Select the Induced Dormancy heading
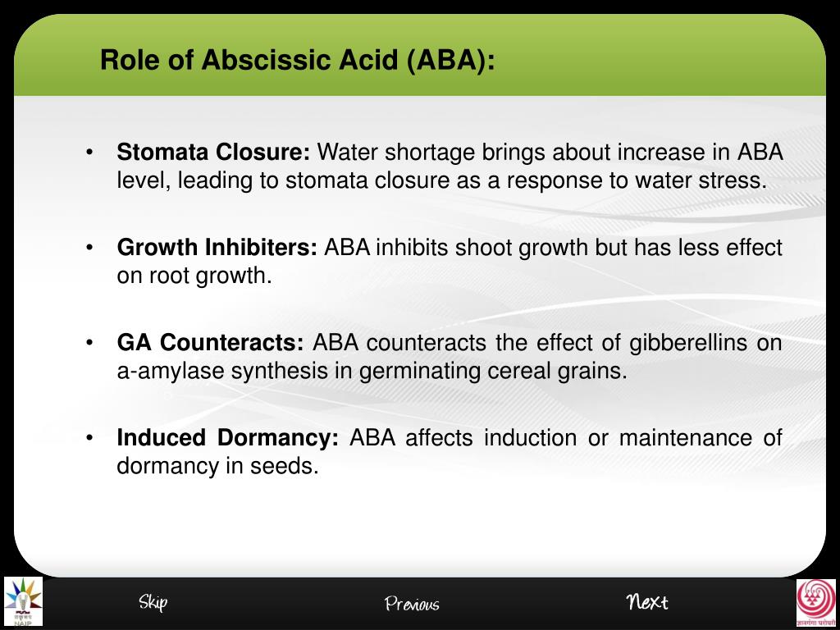This screenshot has height=630, width=840. 228,438
